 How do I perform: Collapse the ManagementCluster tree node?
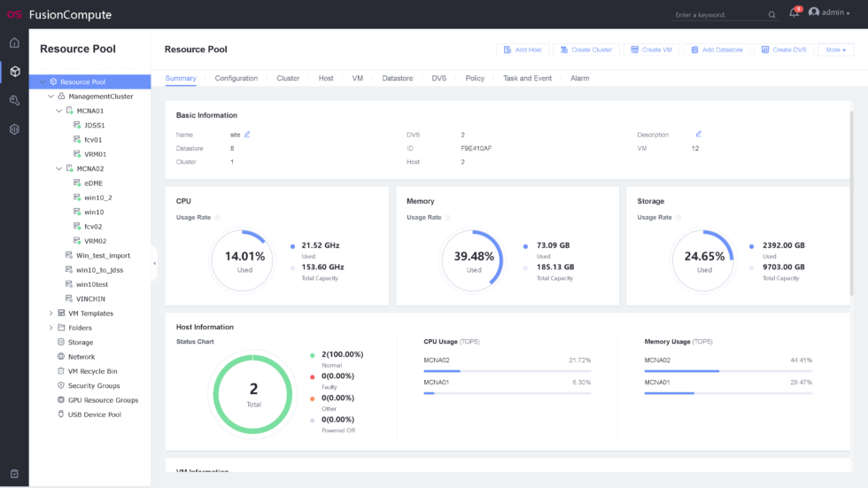pos(50,97)
